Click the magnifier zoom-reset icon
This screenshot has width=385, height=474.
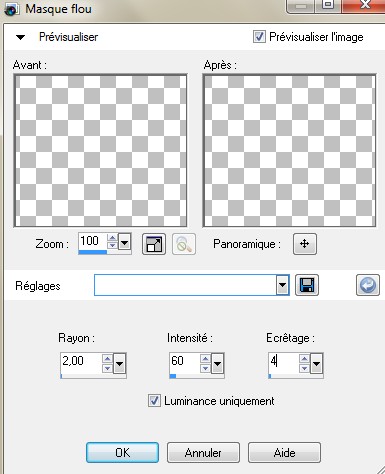pyautogui.click(x=184, y=244)
